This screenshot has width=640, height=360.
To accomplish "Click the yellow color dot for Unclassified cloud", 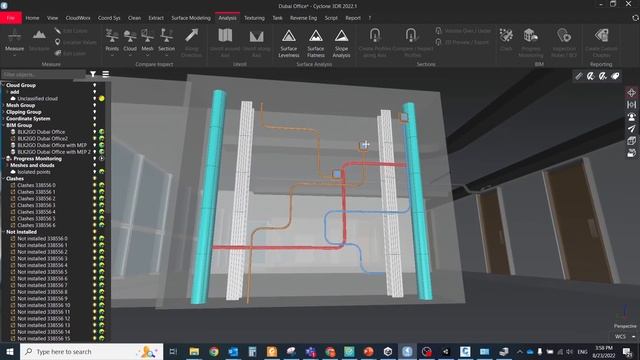I will (x=102, y=98).
